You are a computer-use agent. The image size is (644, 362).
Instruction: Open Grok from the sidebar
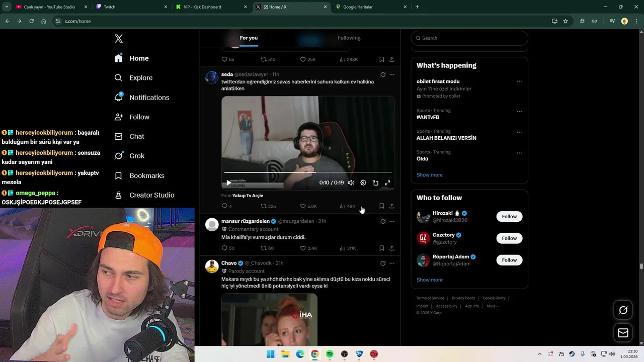pyautogui.click(x=129, y=156)
